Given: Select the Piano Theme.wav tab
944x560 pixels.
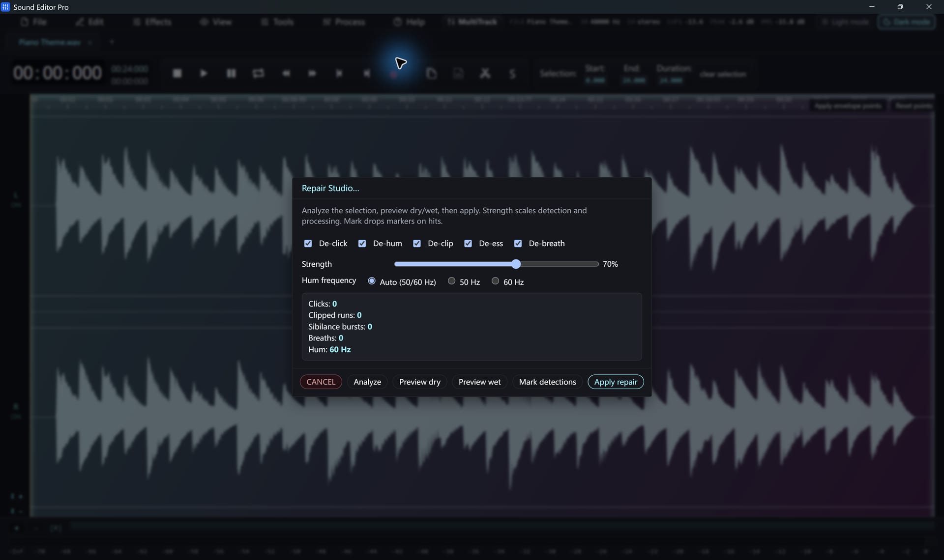Looking at the screenshot, I should [50, 43].
